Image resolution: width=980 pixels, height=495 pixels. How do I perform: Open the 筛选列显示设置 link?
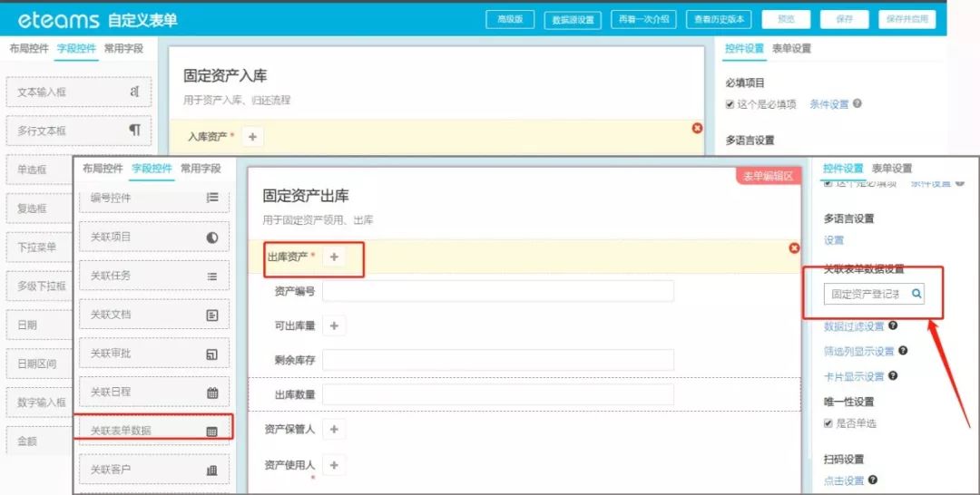pyautogui.click(x=858, y=351)
